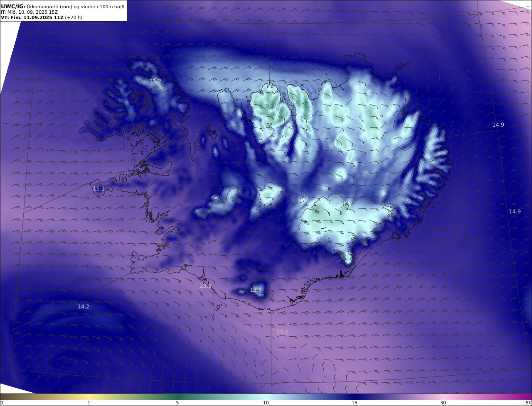Click the 1 tick on the color scale
The height and width of the screenshot is (406, 532).
[x=89, y=403]
